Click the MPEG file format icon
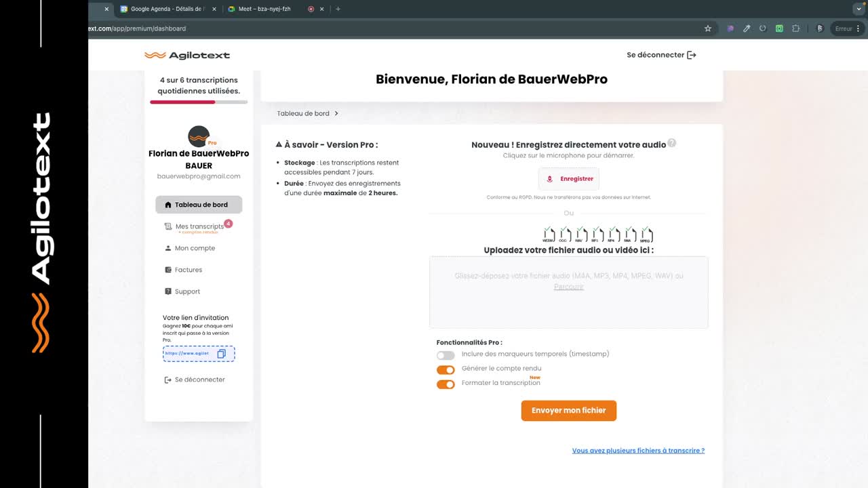This screenshot has width=868, height=488. (646, 235)
